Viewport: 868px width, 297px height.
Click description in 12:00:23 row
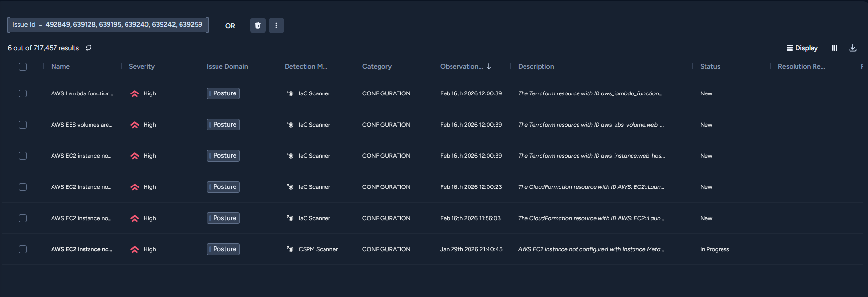(x=591, y=187)
